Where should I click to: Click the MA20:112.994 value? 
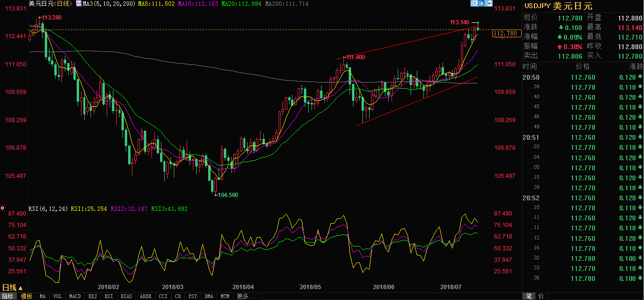(241, 4)
